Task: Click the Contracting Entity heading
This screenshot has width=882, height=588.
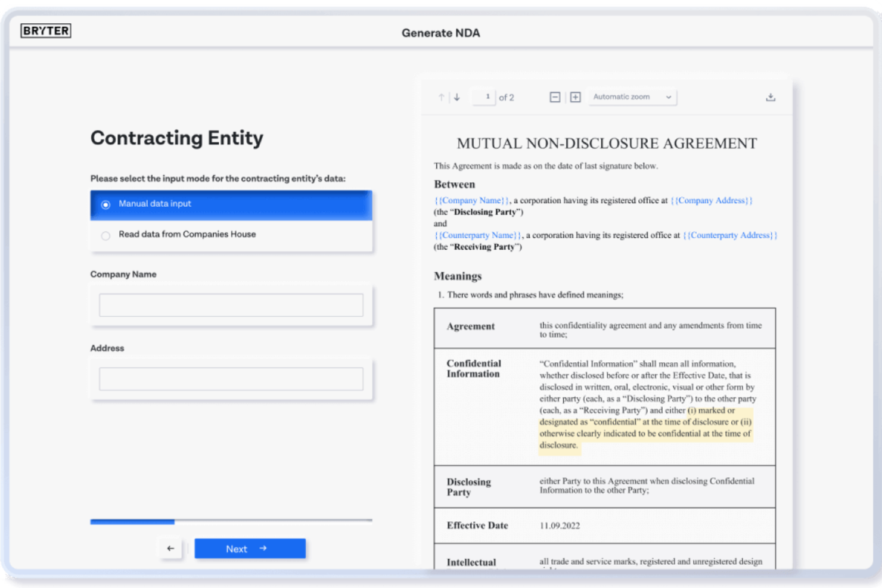Action: point(177,138)
